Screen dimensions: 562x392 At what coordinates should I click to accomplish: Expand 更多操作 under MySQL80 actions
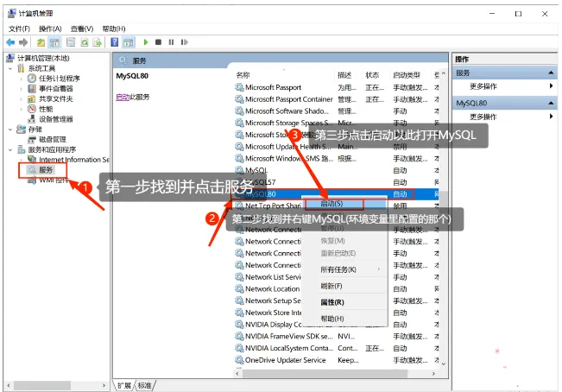pyautogui.click(x=551, y=117)
